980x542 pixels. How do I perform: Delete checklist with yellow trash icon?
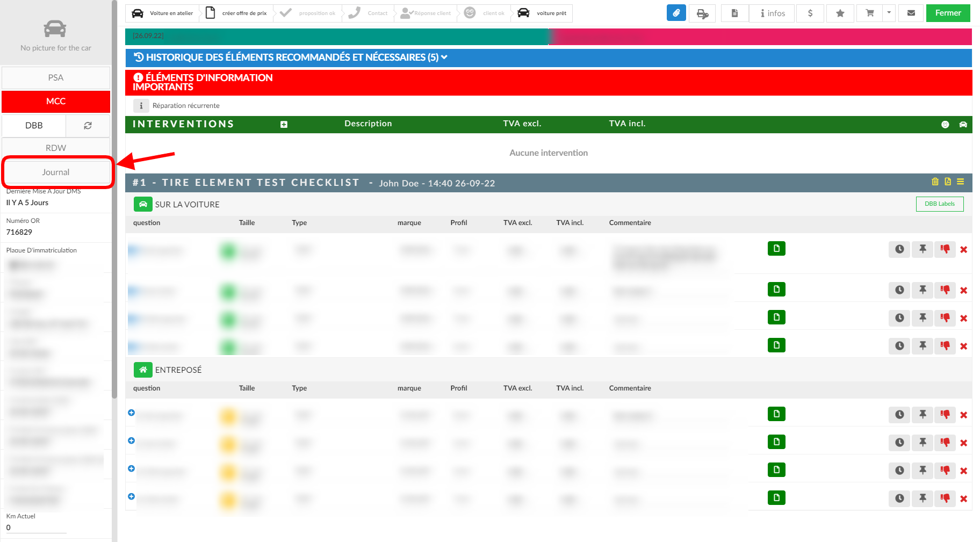(935, 182)
